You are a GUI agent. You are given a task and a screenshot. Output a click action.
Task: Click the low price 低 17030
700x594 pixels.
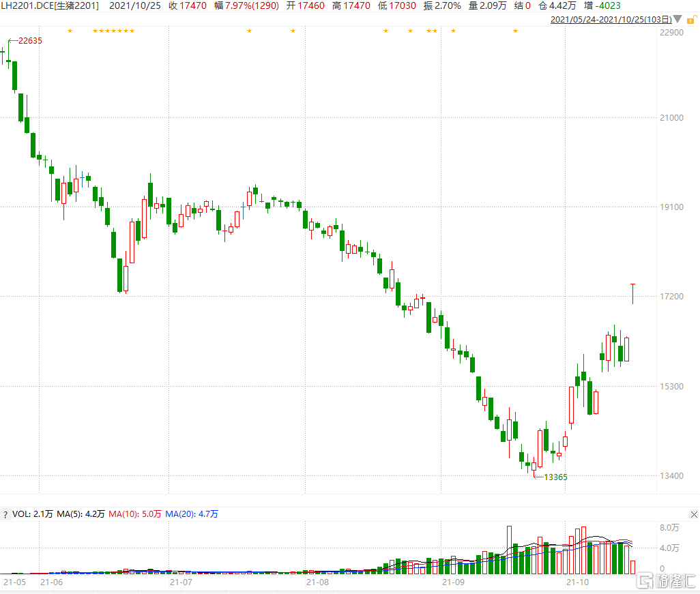pyautogui.click(x=397, y=6)
